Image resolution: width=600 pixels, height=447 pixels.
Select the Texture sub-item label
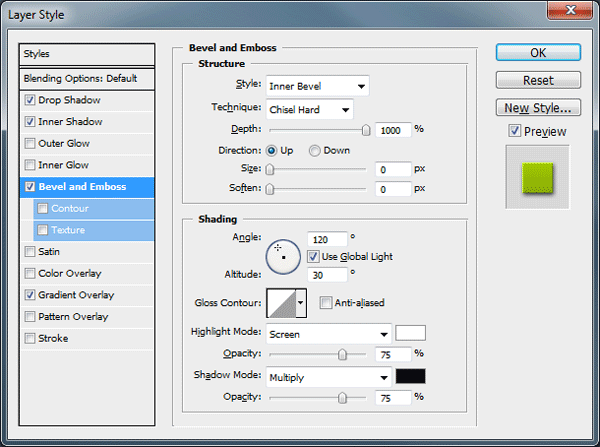pyautogui.click(x=68, y=230)
